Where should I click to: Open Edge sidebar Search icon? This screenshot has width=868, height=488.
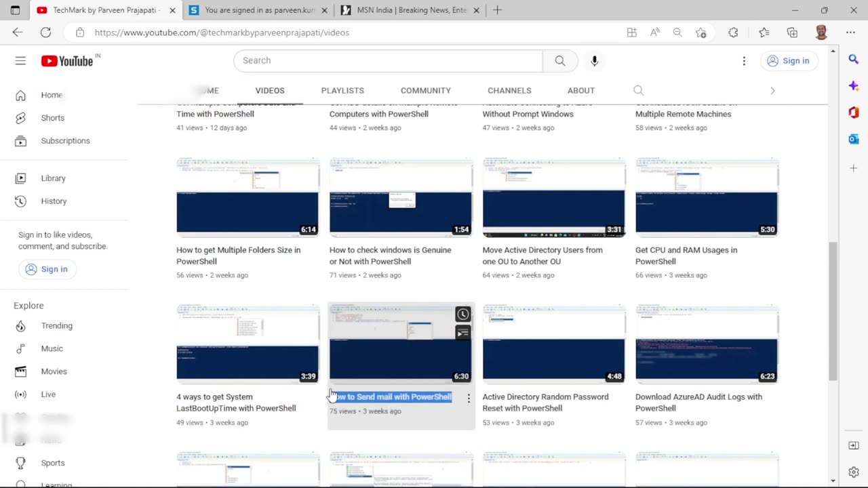click(854, 60)
